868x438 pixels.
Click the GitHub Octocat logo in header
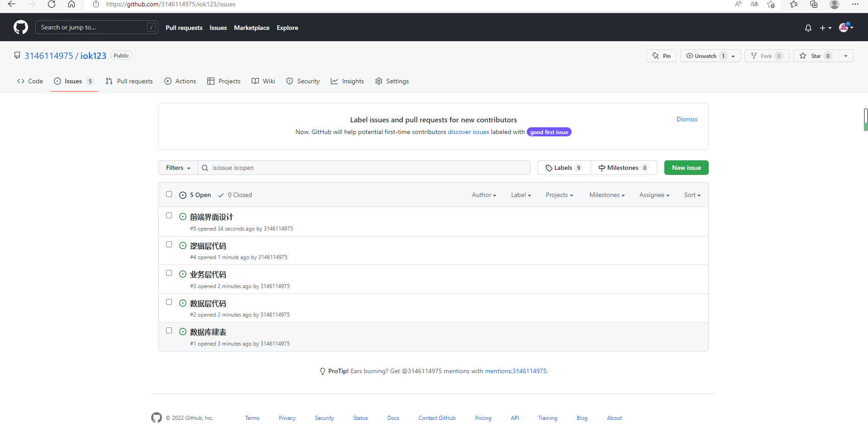click(21, 27)
